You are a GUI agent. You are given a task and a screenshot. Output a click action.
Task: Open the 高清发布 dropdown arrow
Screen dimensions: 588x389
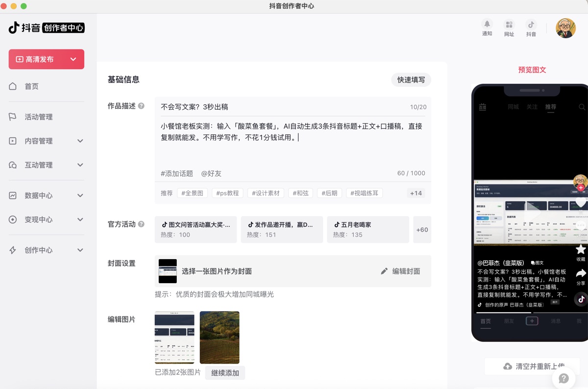point(73,59)
